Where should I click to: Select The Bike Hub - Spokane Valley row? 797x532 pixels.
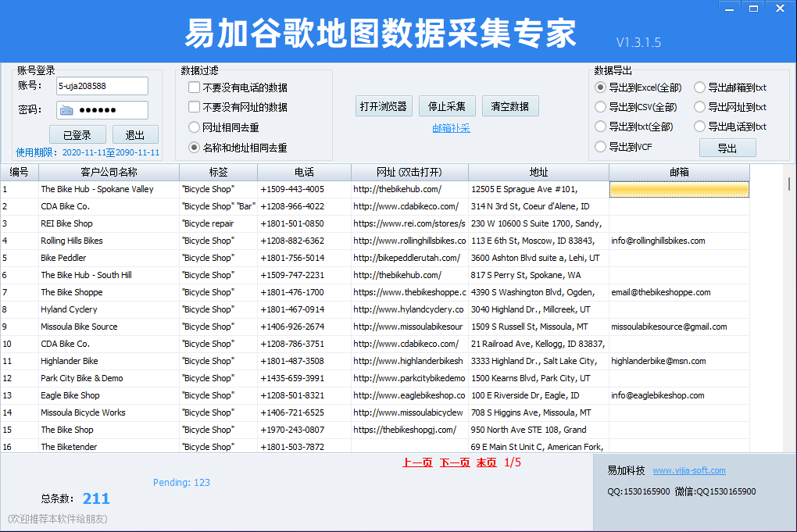point(374,190)
